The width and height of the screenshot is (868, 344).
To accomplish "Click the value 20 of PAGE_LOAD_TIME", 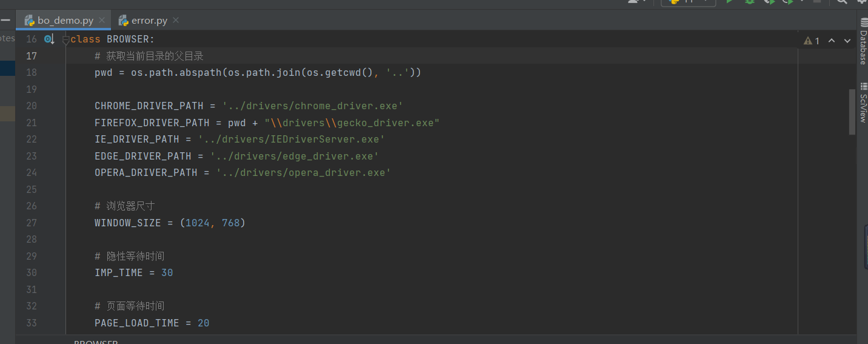I will click(x=204, y=323).
